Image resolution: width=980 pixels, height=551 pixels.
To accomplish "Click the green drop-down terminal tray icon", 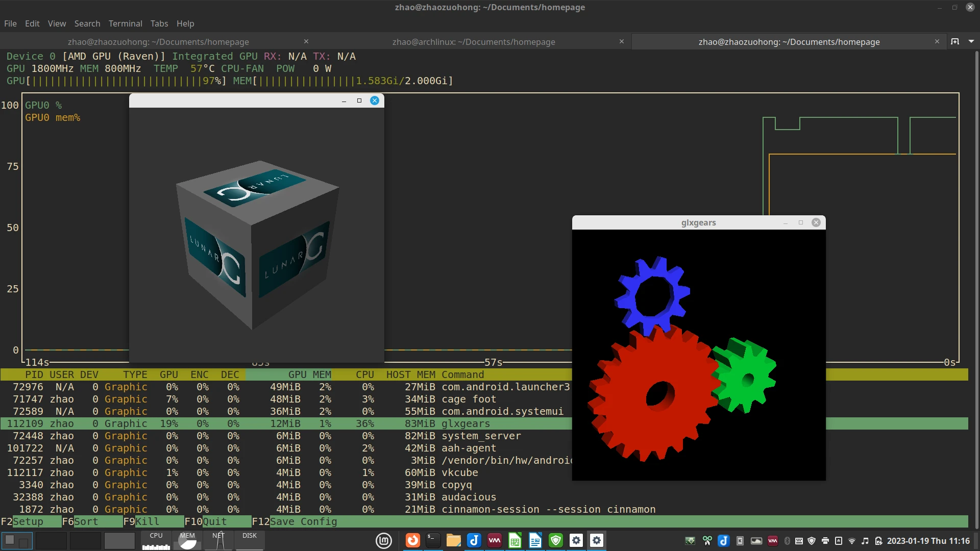I will click(690, 541).
